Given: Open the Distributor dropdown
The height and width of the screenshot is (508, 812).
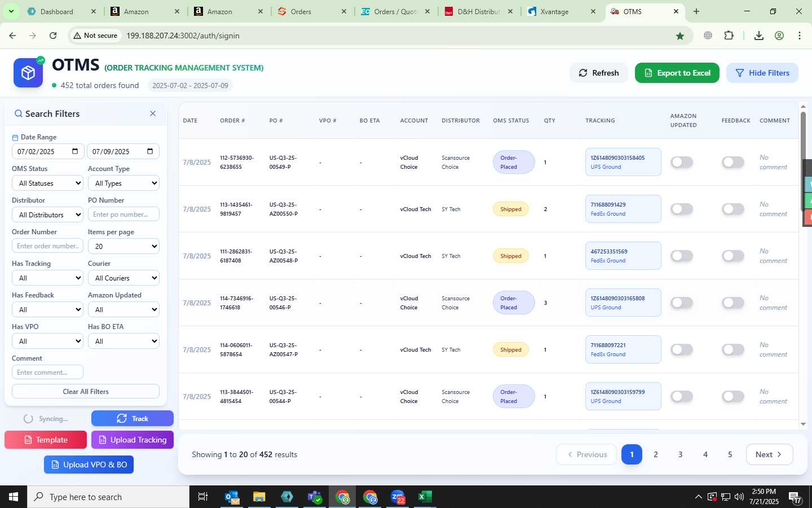Looking at the screenshot, I should pyautogui.click(x=47, y=214).
